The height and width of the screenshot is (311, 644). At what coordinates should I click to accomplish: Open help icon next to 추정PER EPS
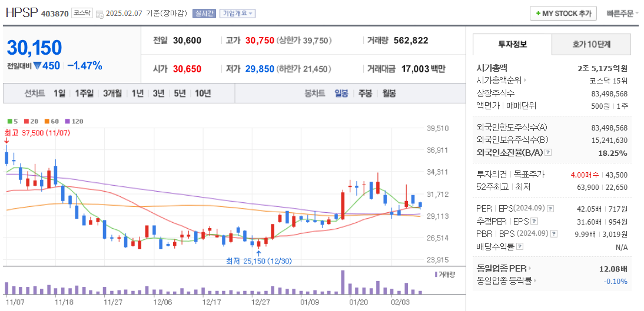click(x=534, y=222)
